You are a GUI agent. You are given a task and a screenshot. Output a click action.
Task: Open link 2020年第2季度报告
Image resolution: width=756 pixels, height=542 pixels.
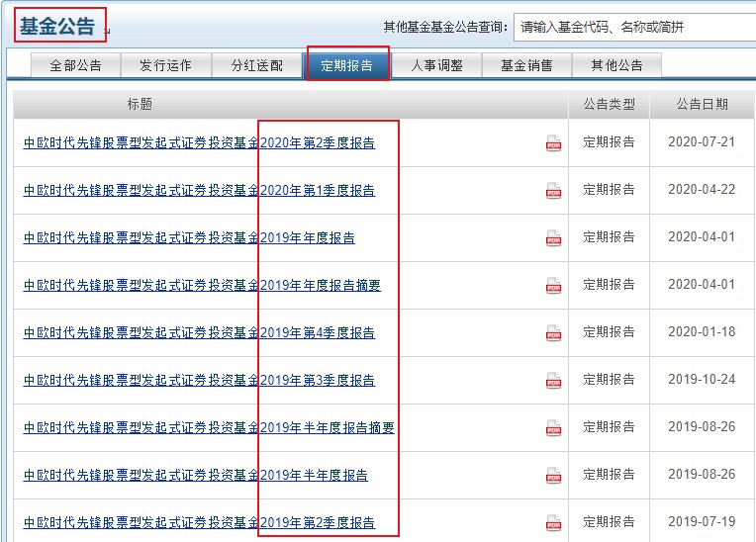(x=199, y=143)
